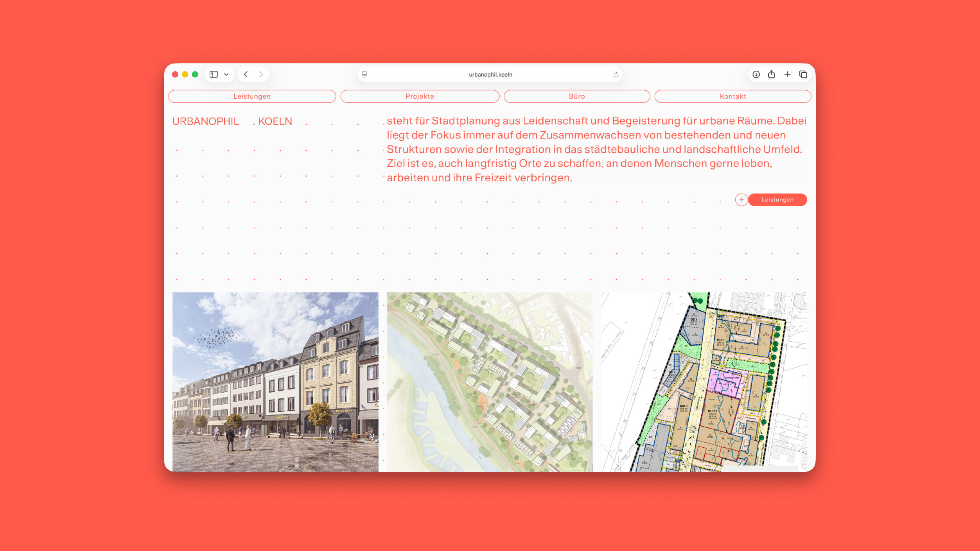Open the downloads icon
The height and width of the screenshot is (551, 980).
tap(756, 74)
